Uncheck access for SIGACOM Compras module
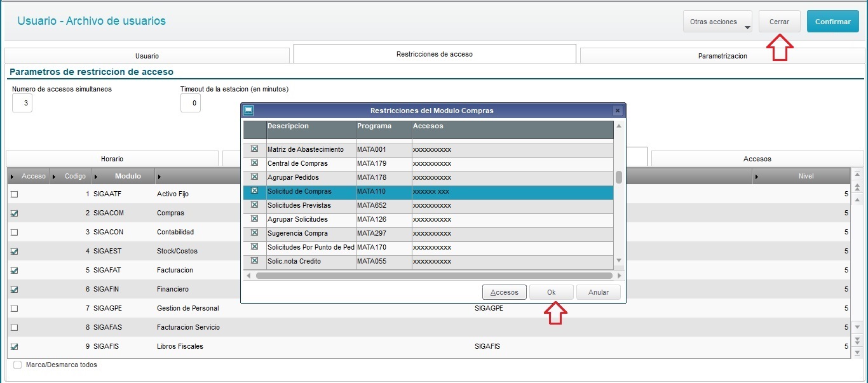 point(14,213)
